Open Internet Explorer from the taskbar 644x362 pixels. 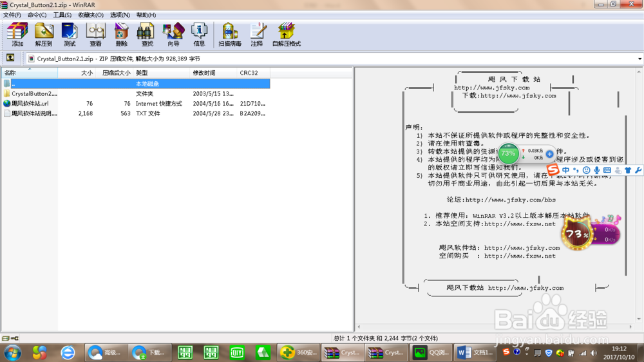(x=68, y=352)
